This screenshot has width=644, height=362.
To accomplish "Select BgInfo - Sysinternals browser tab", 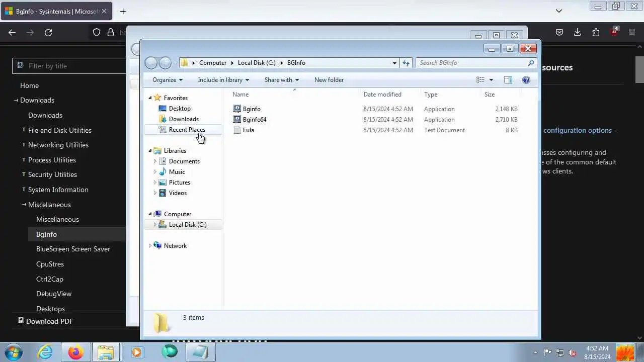I will click(57, 11).
